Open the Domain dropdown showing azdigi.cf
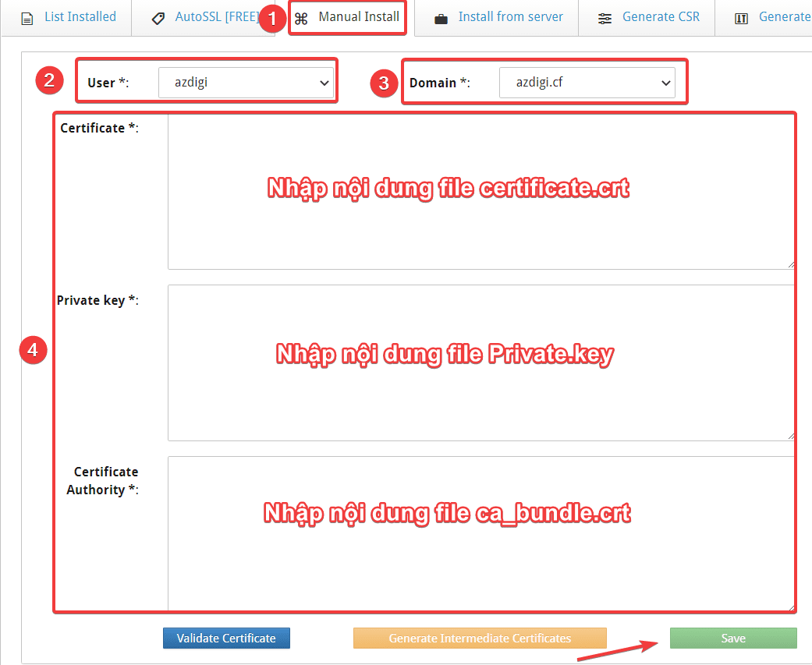The height and width of the screenshot is (665, 812). click(587, 82)
